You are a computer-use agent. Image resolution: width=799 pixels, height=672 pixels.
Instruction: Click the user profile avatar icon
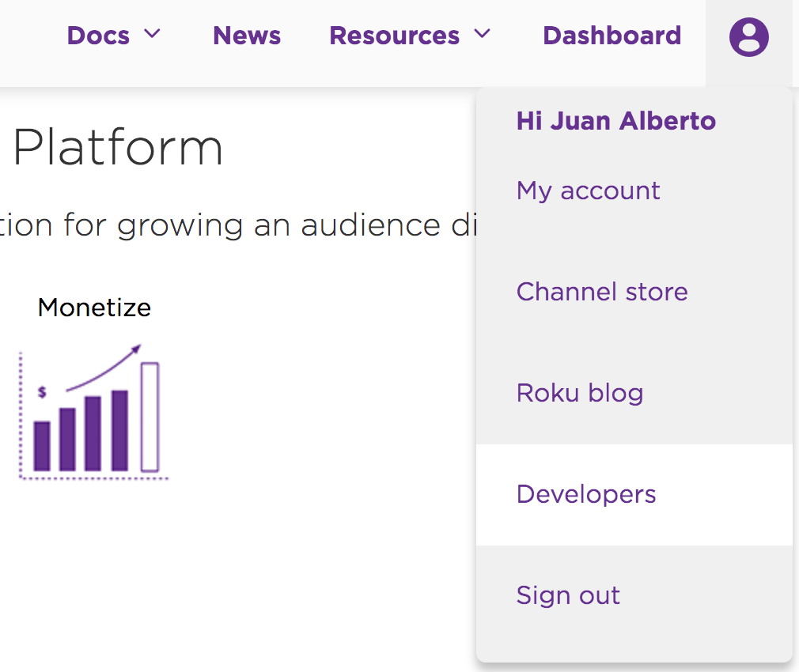click(748, 36)
